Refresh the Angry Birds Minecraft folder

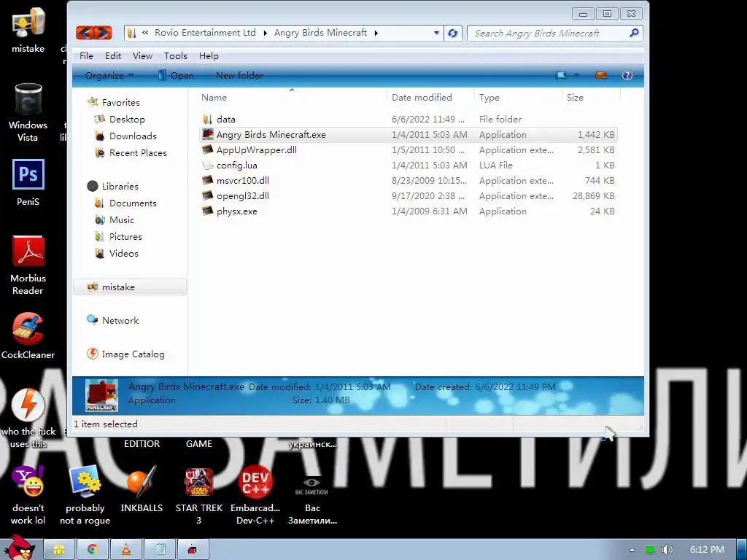(x=452, y=33)
